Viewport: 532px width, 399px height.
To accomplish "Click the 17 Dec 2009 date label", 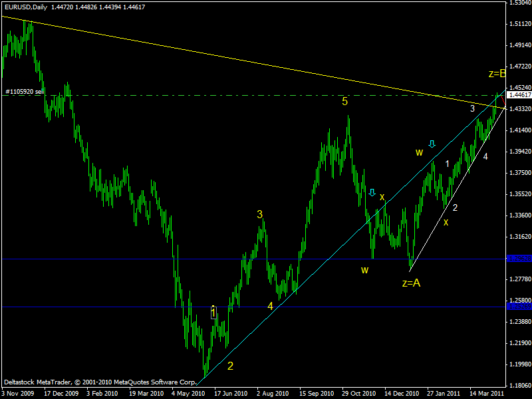I will 61,393.
